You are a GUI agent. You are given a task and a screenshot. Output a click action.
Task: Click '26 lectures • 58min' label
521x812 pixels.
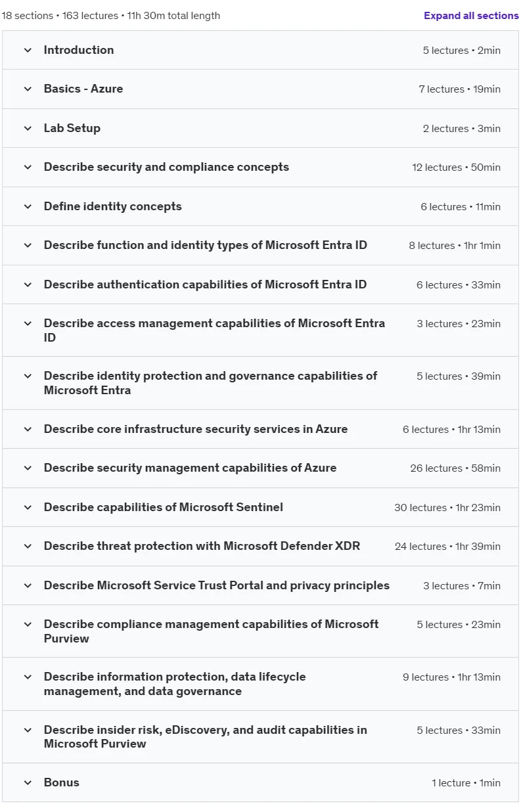[x=455, y=468]
